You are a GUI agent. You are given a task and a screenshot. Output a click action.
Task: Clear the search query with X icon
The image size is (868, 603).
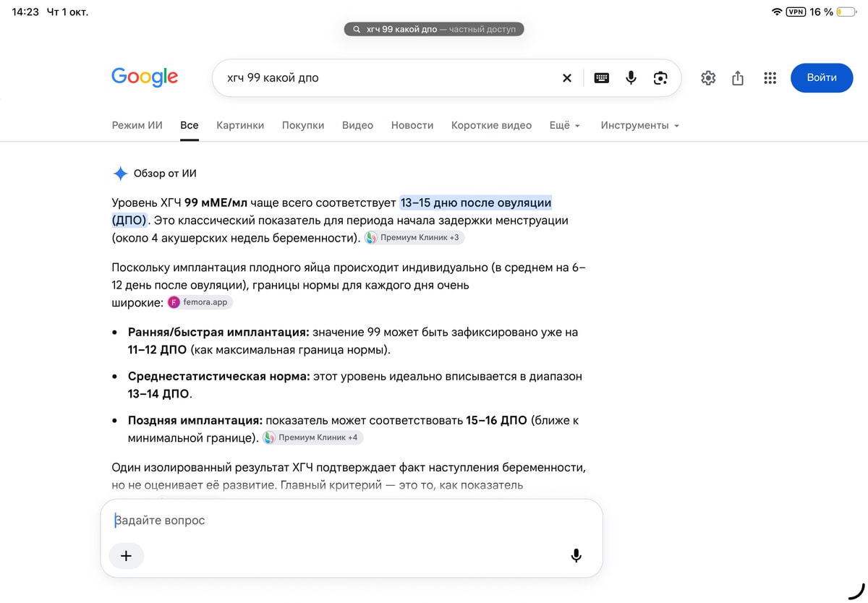pos(567,78)
